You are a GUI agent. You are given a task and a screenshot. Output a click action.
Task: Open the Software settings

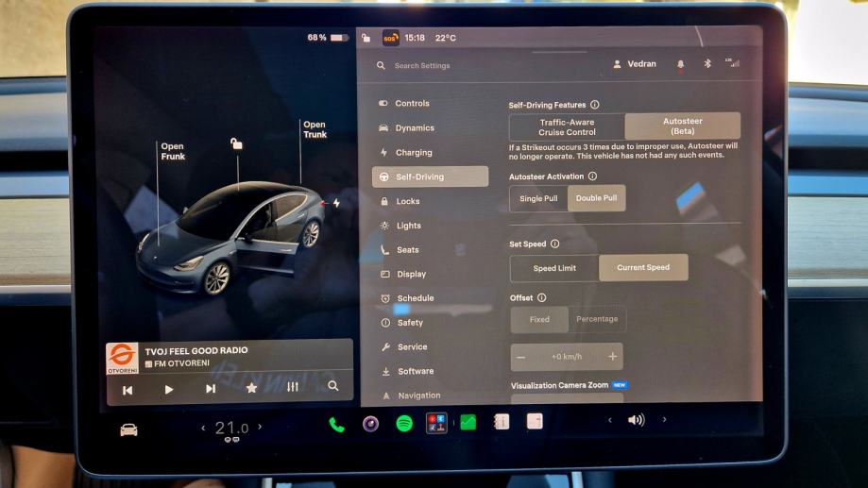pyautogui.click(x=408, y=371)
